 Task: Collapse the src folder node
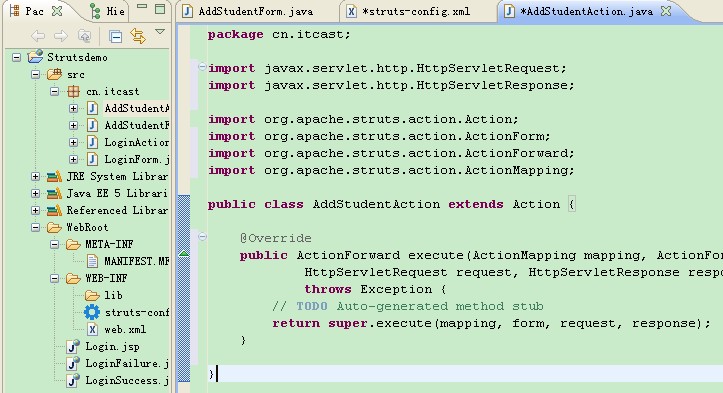pyautogui.click(x=36, y=74)
